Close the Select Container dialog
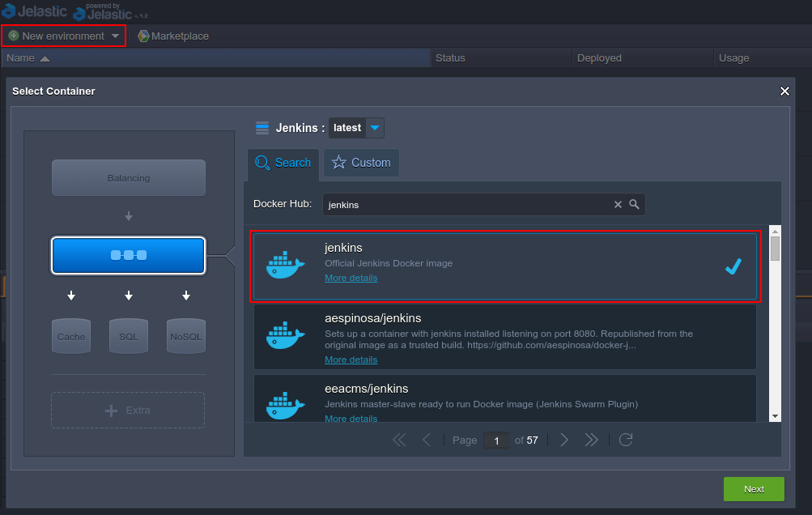Screen dimensions: 812x515 pyautogui.click(x=784, y=92)
